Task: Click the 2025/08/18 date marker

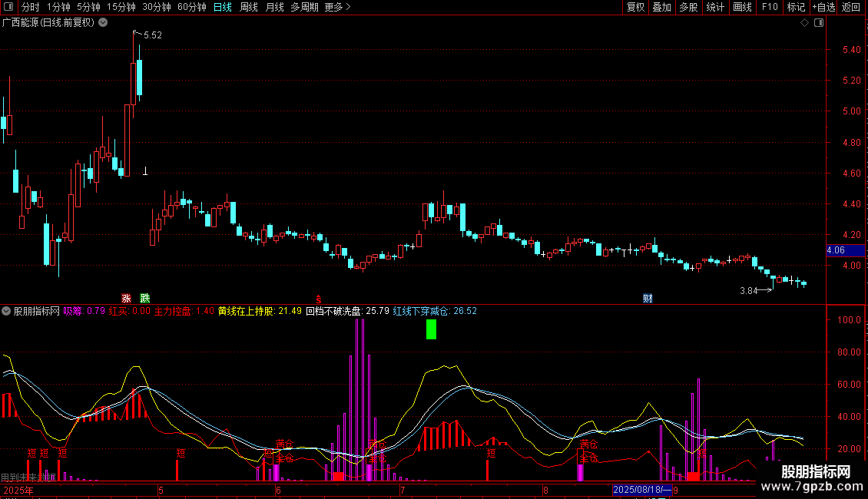Action: coord(641,490)
